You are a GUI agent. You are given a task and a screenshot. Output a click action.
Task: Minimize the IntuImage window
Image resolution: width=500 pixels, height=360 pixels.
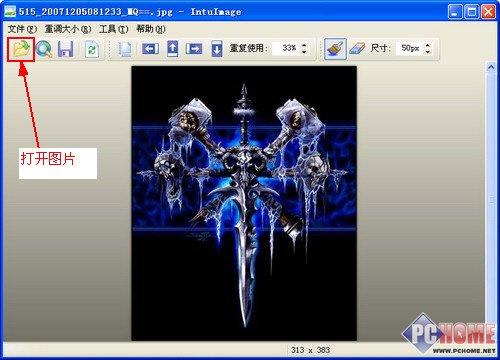point(455,12)
